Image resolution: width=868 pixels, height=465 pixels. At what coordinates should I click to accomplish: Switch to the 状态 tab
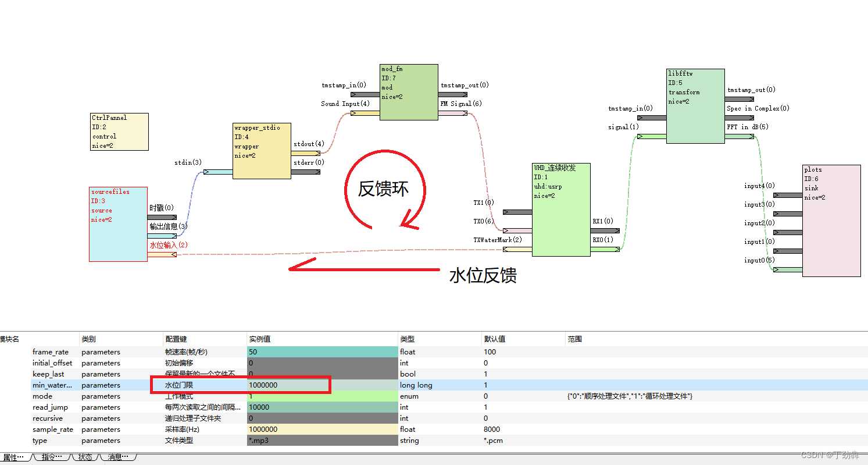pyautogui.click(x=86, y=457)
